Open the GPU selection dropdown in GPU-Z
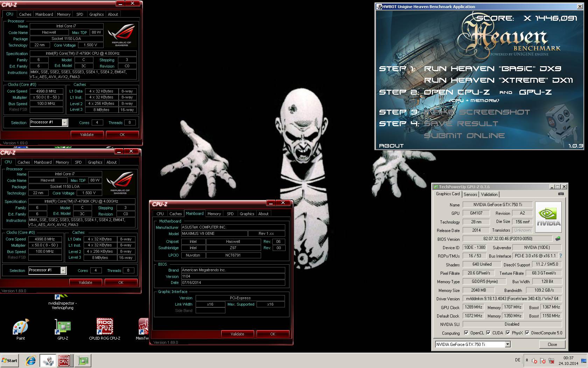 click(507, 344)
